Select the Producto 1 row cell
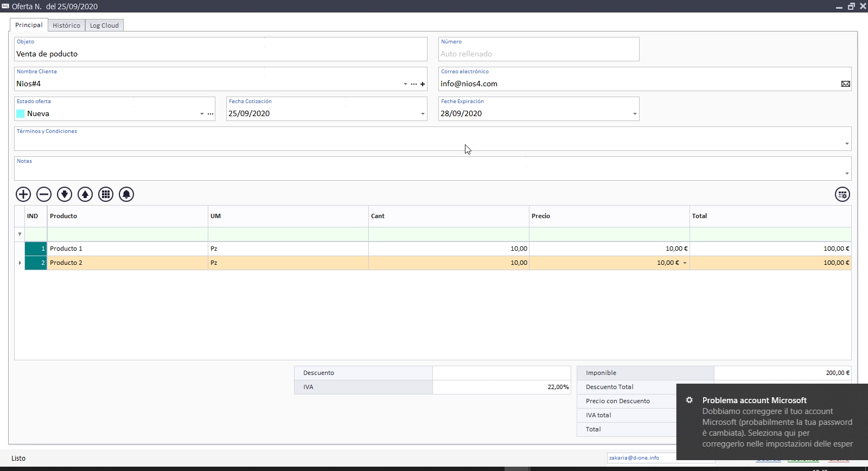 click(x=127, y=249)
